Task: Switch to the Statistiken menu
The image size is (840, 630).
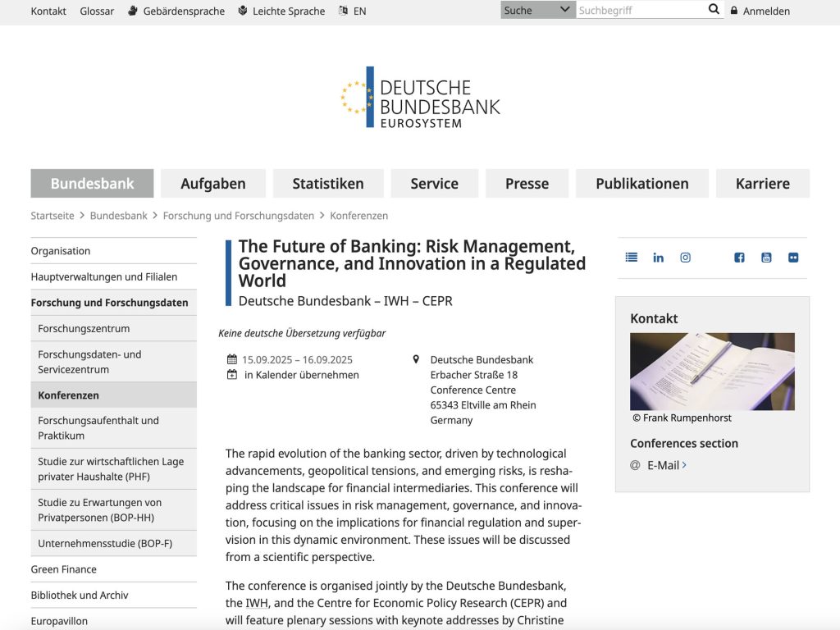Action: [327, 184]
